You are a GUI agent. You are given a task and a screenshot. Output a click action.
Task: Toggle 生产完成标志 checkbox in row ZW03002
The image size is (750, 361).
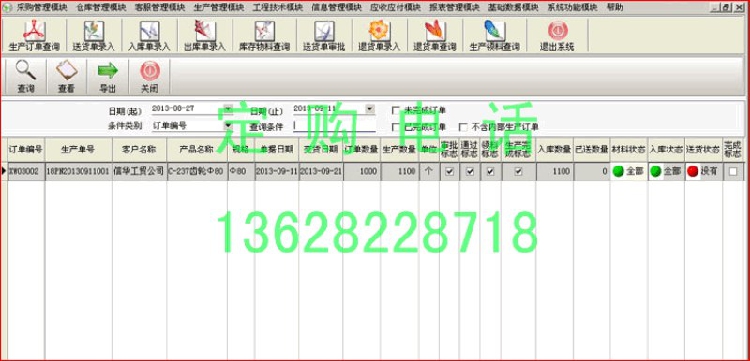[518, 172]
